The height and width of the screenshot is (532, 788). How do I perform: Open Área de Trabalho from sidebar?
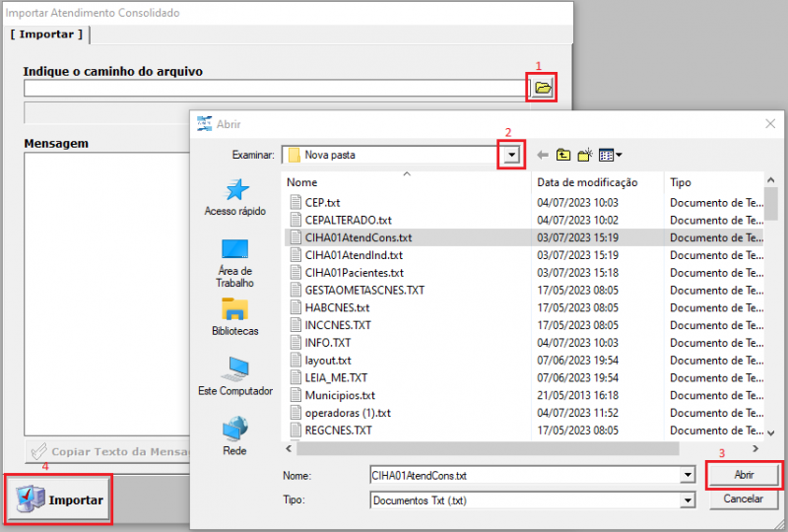tap(235, 262)
